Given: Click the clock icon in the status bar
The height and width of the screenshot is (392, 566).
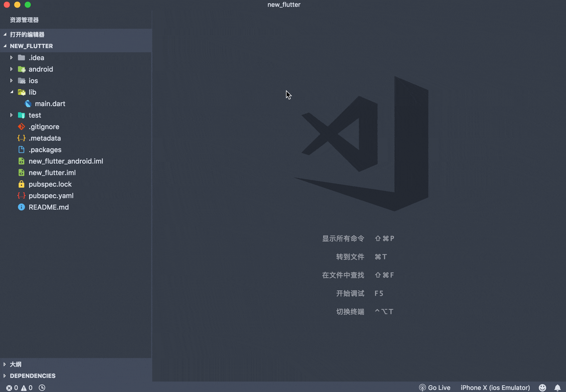Looking at the screenshot, I should point(42,388).
